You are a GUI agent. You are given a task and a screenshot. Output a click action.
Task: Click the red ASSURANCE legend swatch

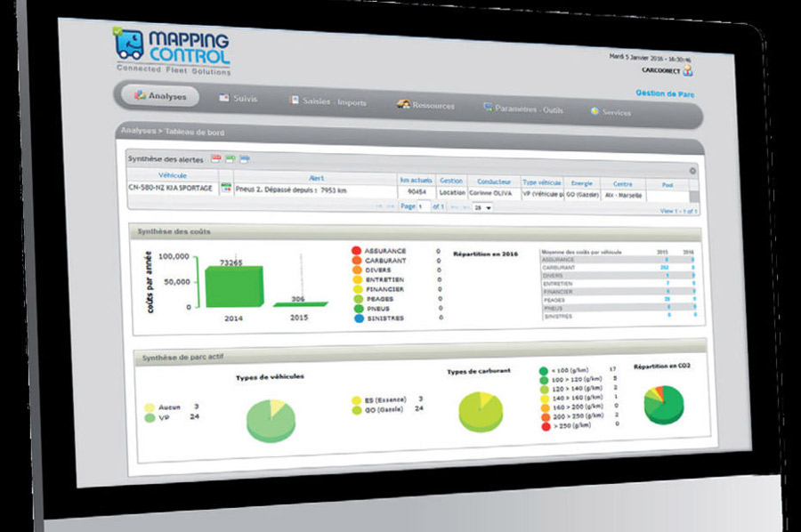[356, 252]
